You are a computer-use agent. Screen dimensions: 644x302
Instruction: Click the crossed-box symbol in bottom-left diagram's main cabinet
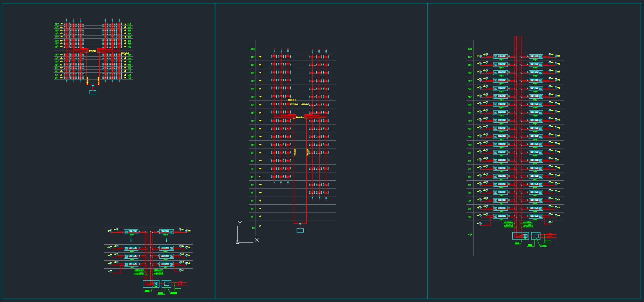click(x=156, y=284)
